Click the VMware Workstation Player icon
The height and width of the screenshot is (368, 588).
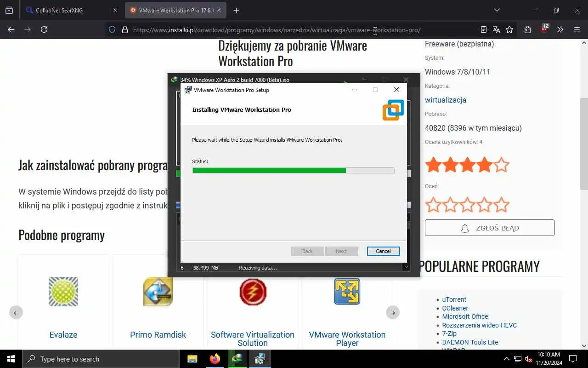[x=347, y=292]
